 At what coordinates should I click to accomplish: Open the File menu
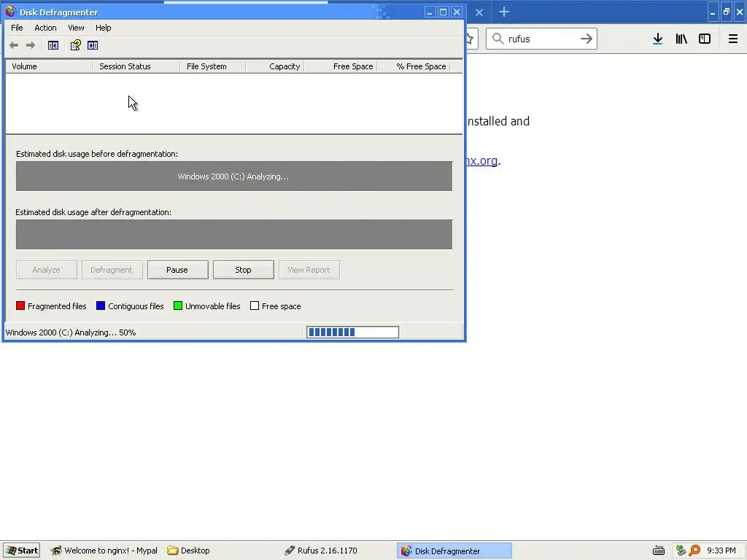coord(17,28)
